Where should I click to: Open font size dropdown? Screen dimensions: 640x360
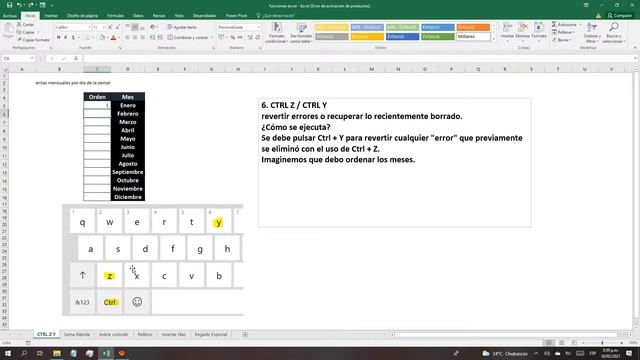tap(104, 27)
